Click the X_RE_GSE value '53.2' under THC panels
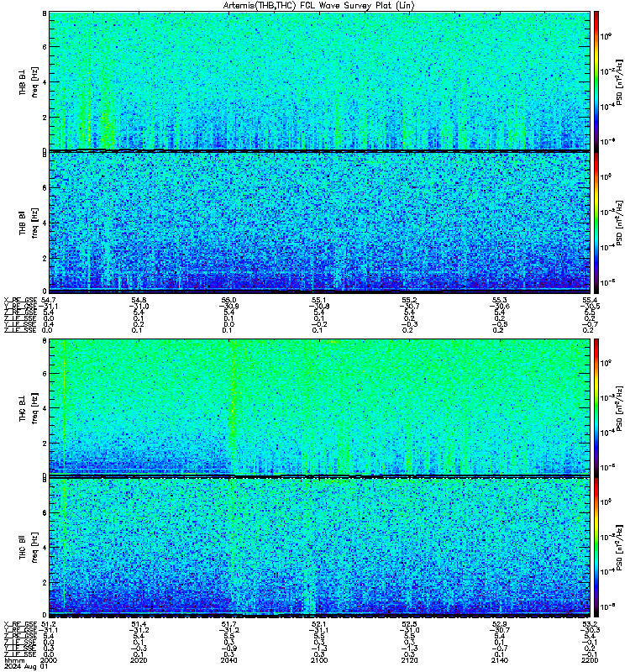630x672 pixels. click(590, 624)
